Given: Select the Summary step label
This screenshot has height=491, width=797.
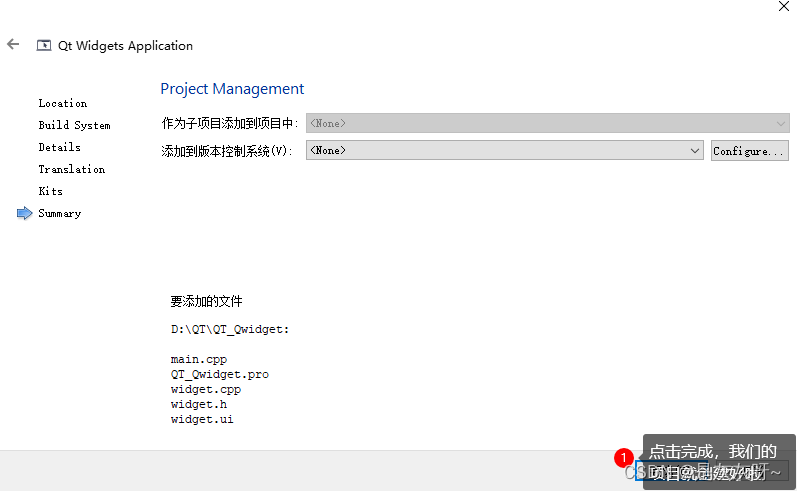Looking at the screenshot, I should [x=60, y=213].
